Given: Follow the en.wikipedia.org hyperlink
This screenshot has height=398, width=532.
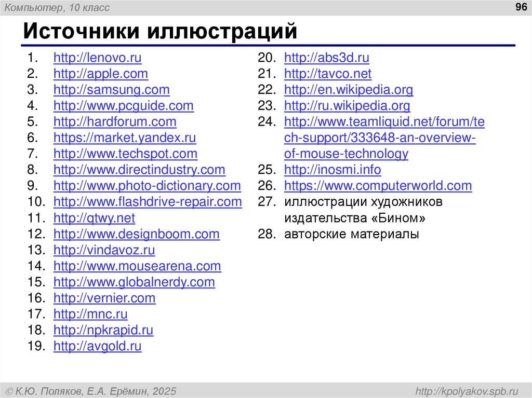Looking at the screenshot, I should coord(348,90).
